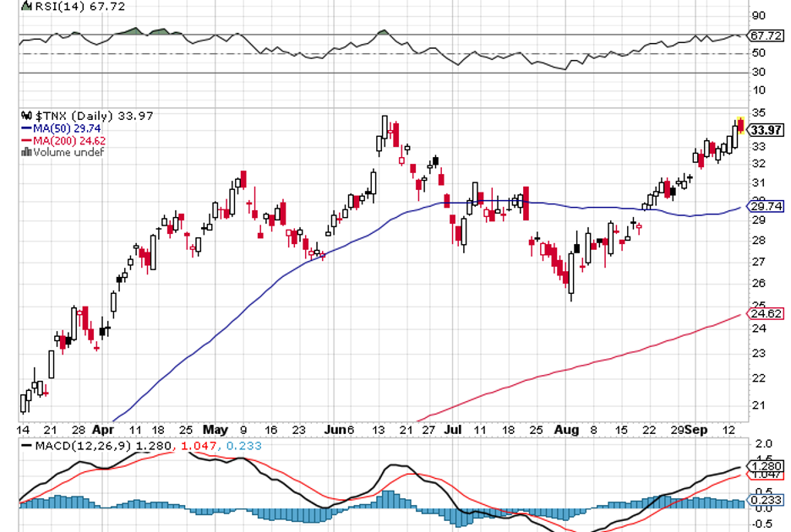Click the Volume undef bar icon
791x532 pixels.
pos(25,152)
